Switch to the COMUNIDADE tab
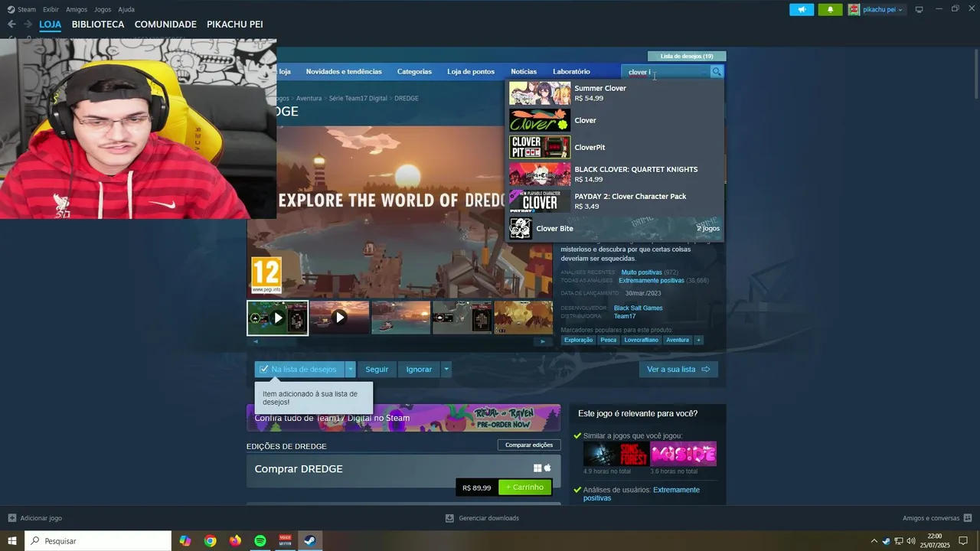 pos(165,24)
